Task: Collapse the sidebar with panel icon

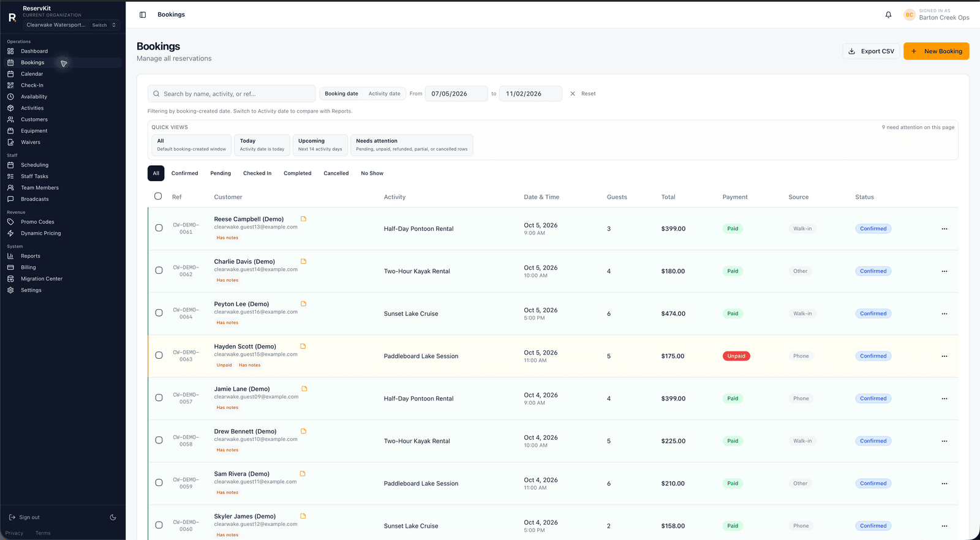Action: [x=143, y=15]
